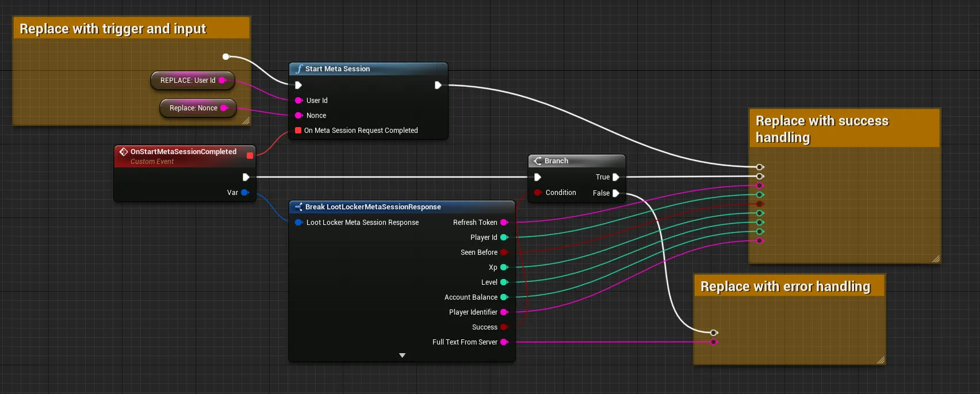Click the custom event diamond icon
Screen dimensions: 980x394
pyautogui.click(x=123, y=152)
